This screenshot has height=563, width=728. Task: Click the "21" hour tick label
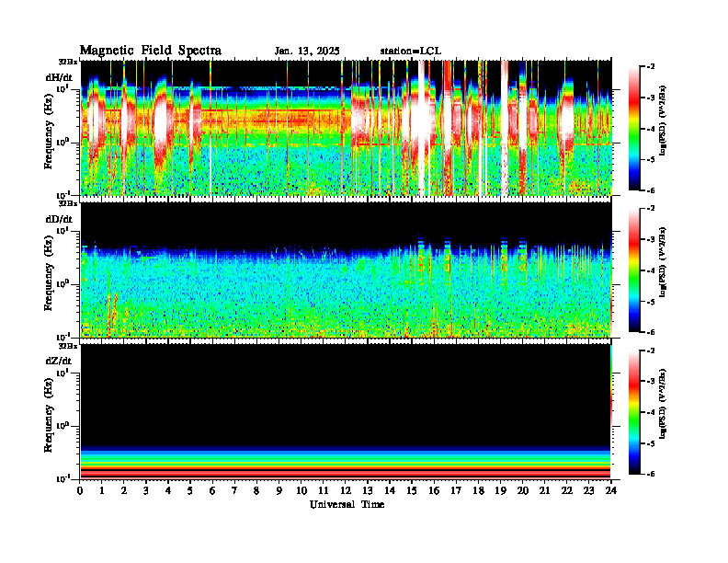pos(544,491)
